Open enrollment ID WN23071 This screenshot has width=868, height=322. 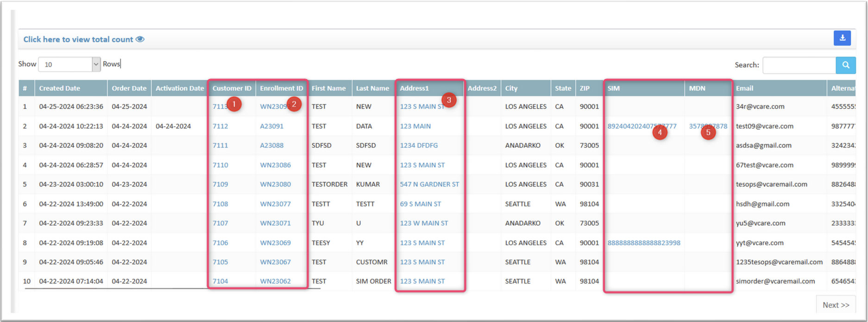(x=275, y=223)
